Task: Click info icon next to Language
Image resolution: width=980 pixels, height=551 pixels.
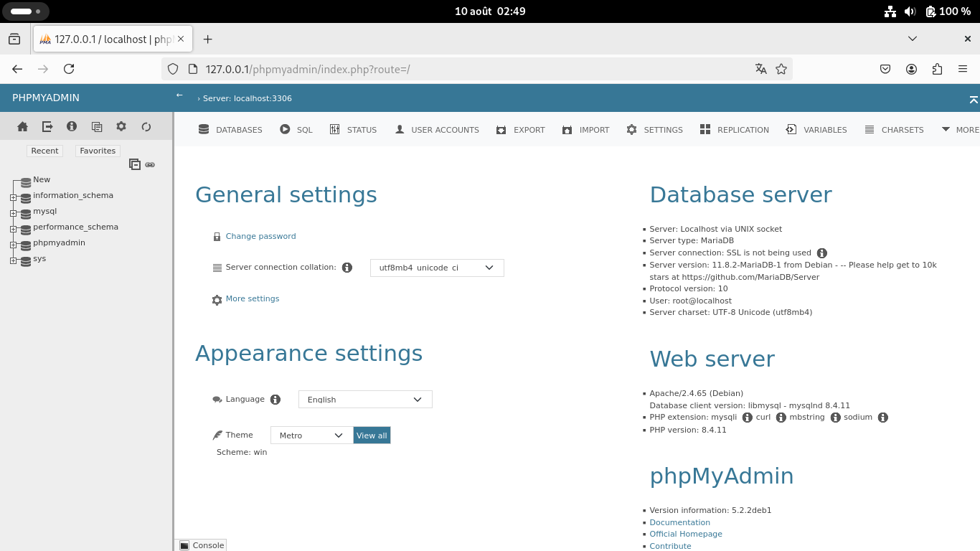Action: point(275,400)
